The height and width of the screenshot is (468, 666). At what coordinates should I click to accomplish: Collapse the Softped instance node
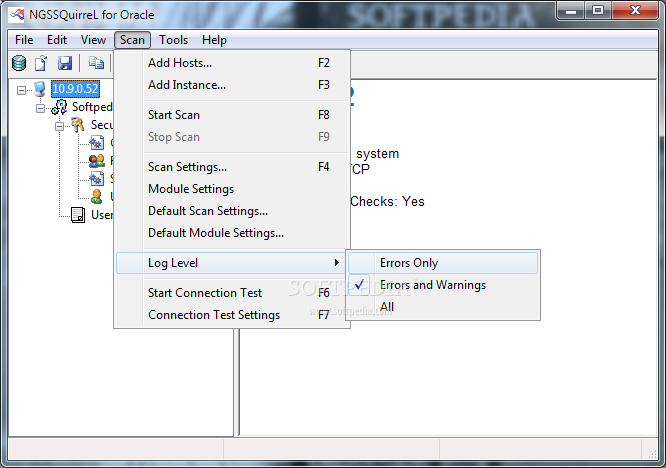click(40, 108)
